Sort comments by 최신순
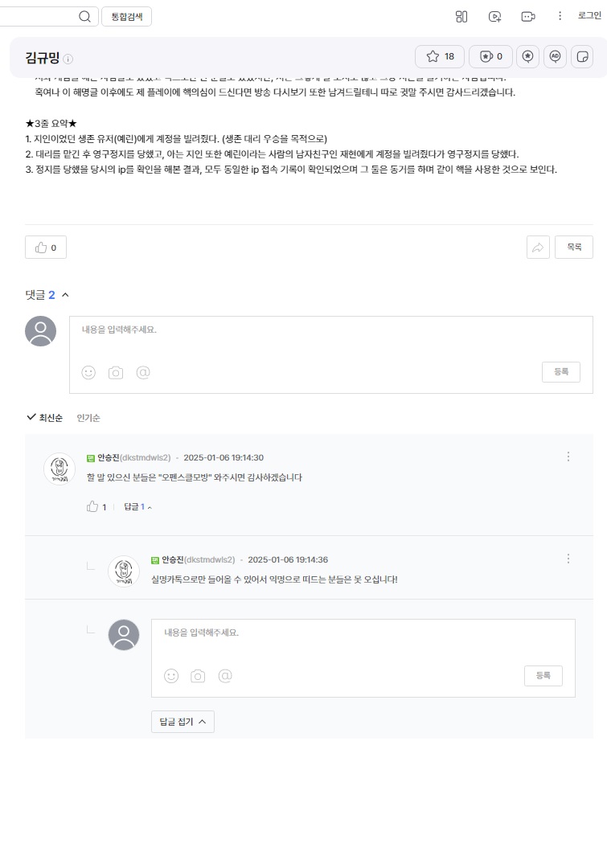The image size is (607, 868). point(45,418)
